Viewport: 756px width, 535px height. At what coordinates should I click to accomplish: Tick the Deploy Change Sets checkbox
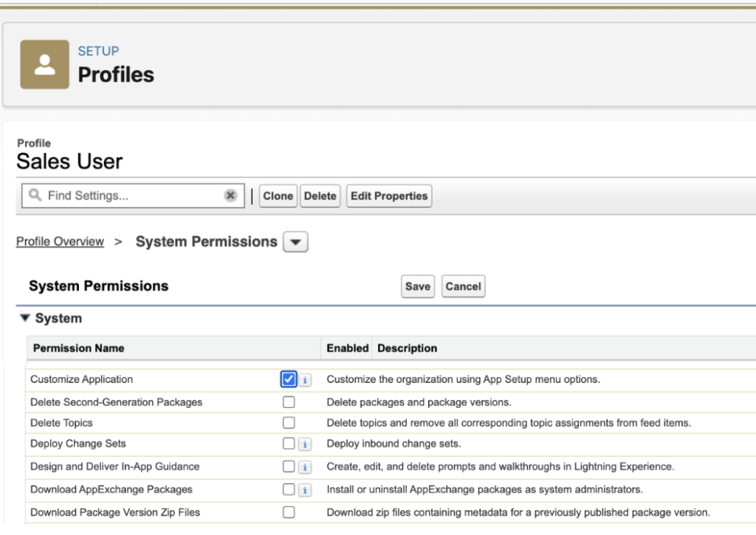289,443
